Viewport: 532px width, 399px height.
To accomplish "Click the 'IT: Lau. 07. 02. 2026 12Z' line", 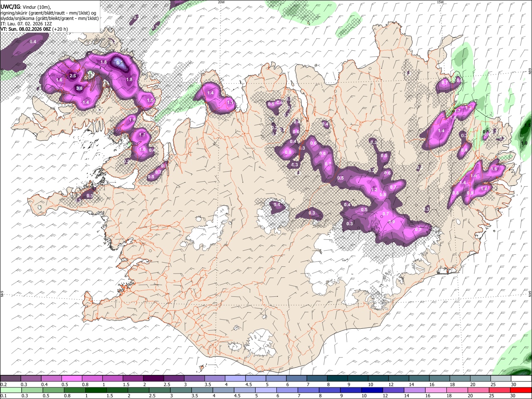I will click(x=25, y=24).
